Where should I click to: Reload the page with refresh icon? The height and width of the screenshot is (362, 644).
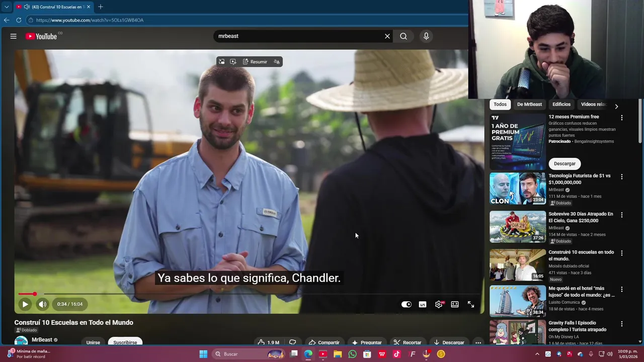click(19, 20)
